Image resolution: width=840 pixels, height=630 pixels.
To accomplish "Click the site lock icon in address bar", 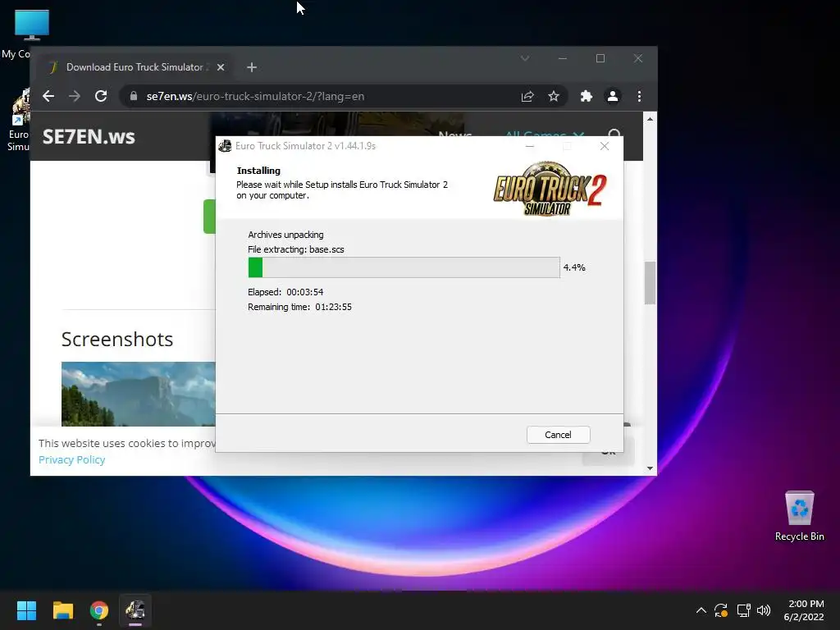I will pos(134,97).
